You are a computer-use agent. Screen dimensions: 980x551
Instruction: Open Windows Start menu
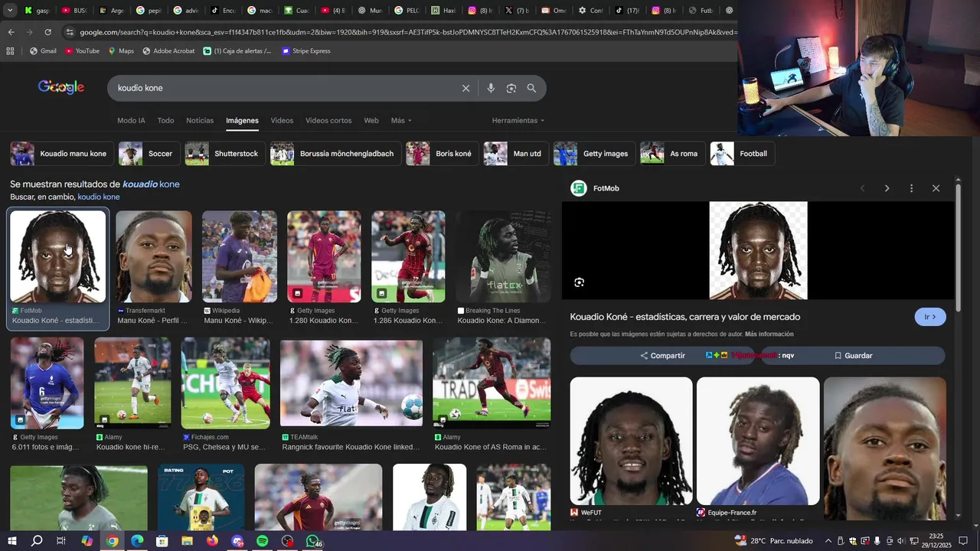click(11, 541)
